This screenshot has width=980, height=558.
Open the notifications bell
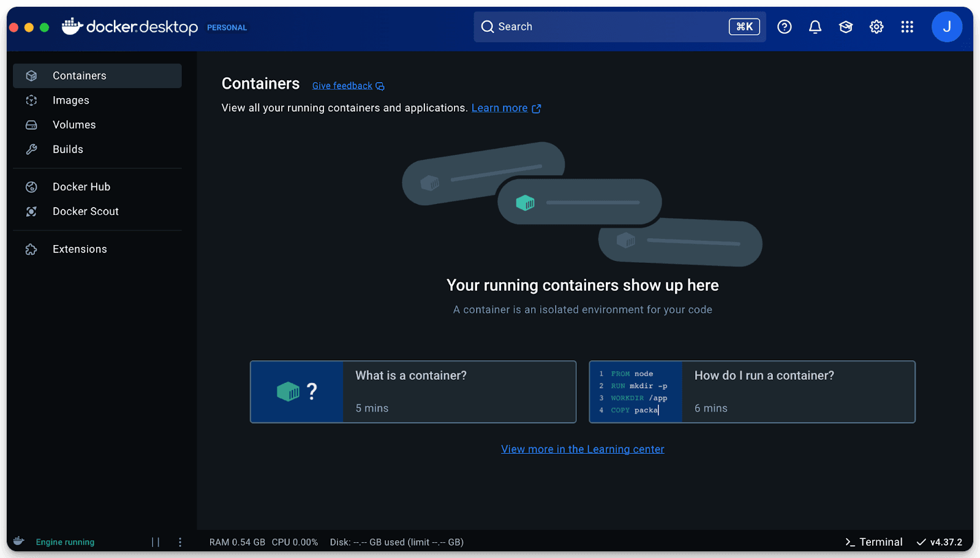815,26
